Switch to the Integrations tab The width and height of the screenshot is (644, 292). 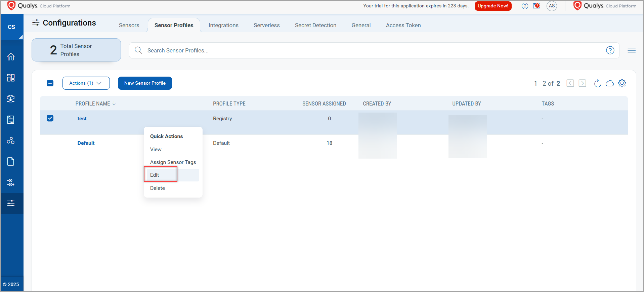pyautogui.click(x=223, y=26)
